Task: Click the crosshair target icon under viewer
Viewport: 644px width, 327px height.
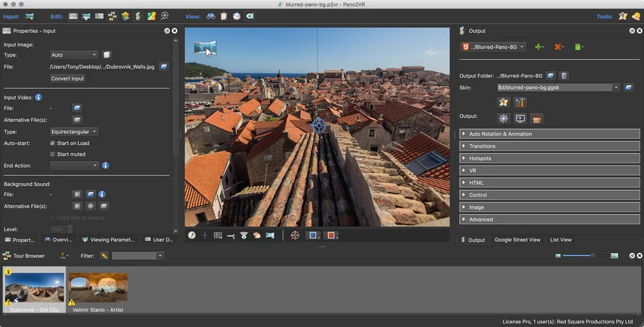Action: pos(295,236)
